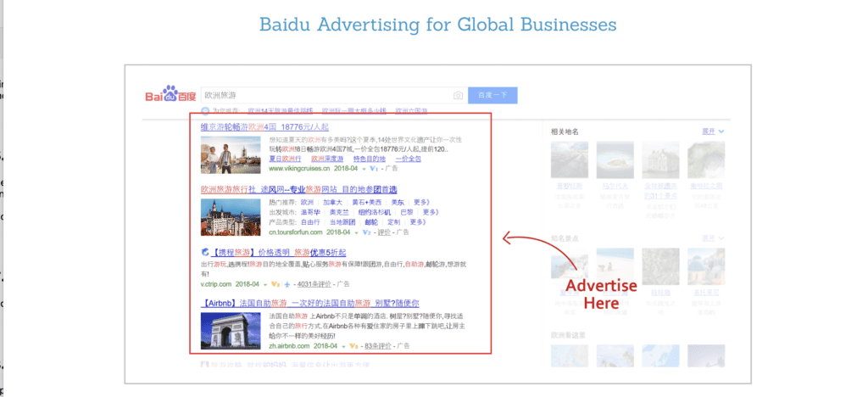This screenshot has width=868, height=397.
Task: Select departure city 纽约洛杉矶
Action: point(375,212)
